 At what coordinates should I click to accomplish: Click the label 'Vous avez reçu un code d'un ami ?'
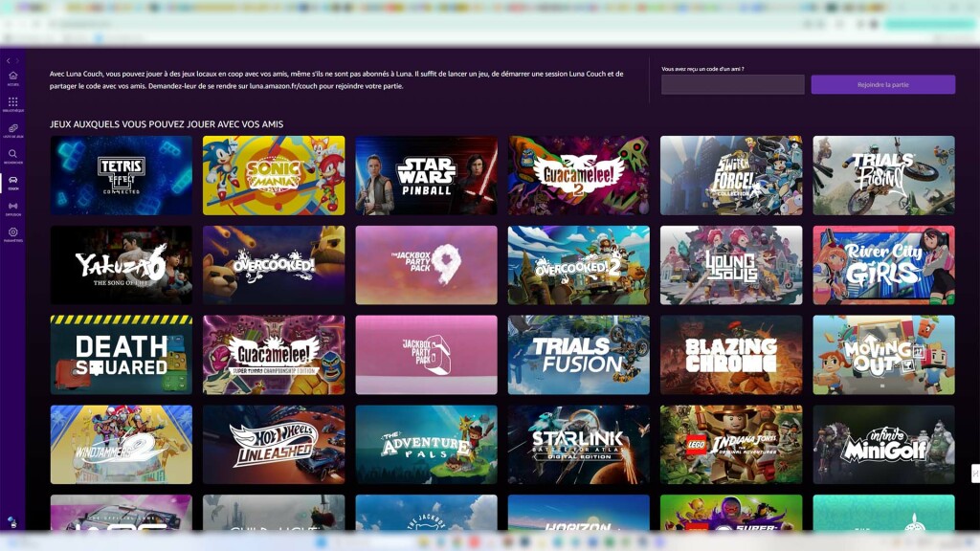702,69
